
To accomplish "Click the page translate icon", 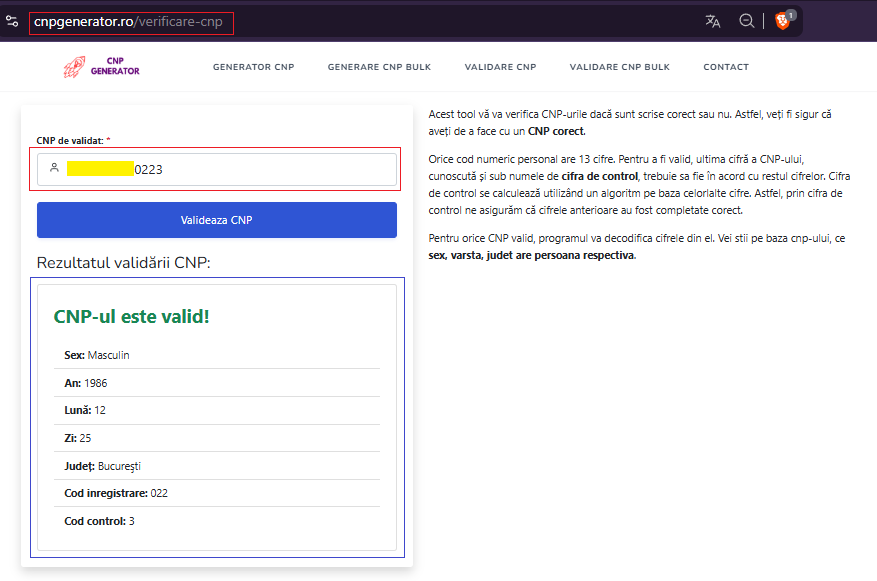I will point(712,20).
